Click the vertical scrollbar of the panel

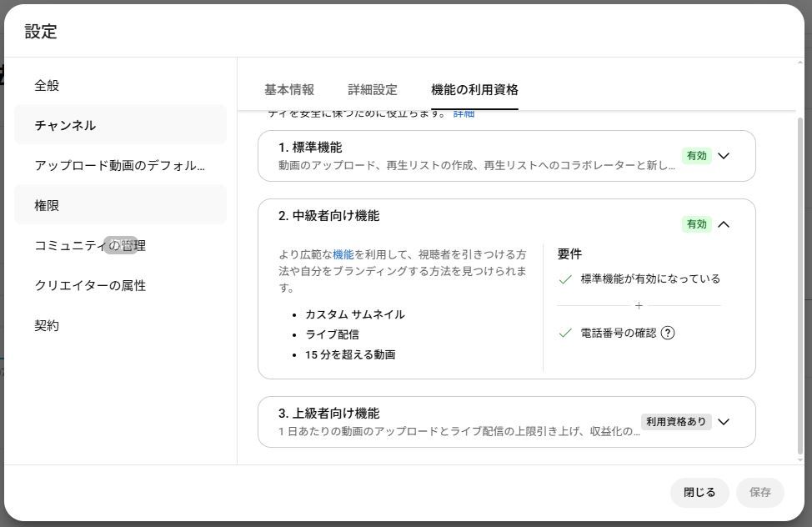[801, 284]
